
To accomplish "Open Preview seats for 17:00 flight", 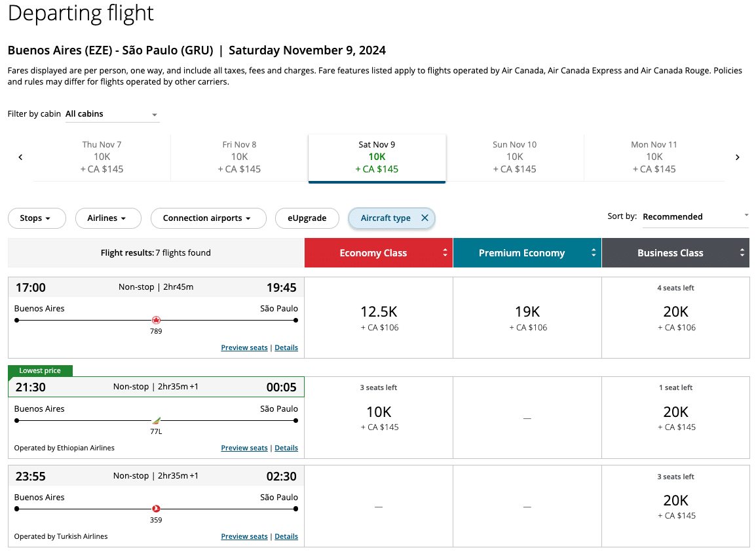I will [244, 348].
